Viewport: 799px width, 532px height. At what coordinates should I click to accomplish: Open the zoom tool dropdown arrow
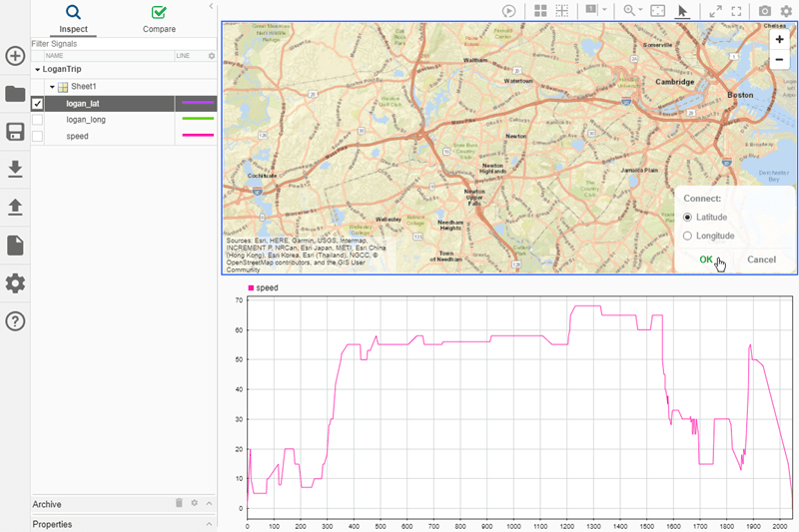tap(640, 10)
